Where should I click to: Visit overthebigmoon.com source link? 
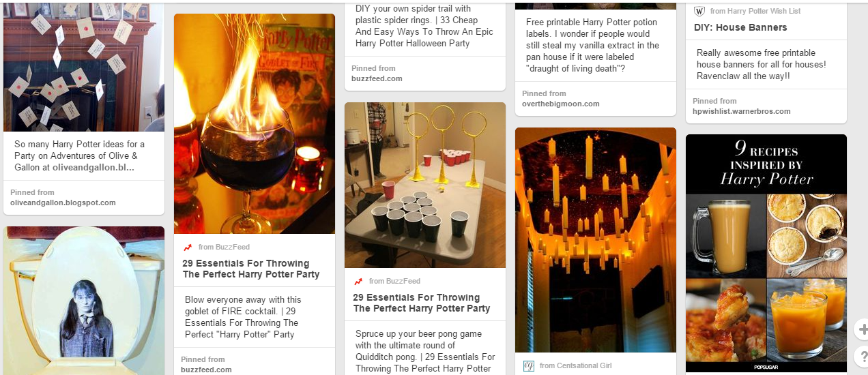(x=561, y=104)
